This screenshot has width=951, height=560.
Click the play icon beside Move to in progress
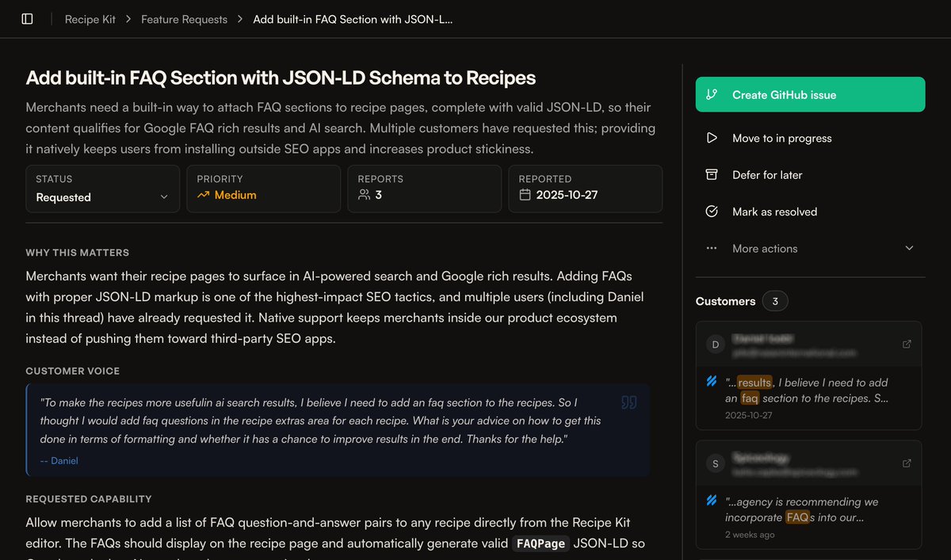pos(712,138)
